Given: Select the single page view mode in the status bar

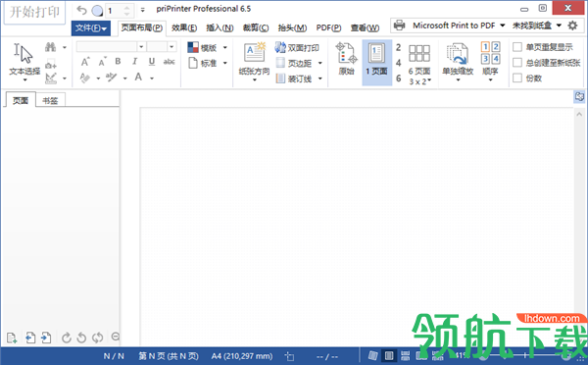Looking at the screenshot, I should click(389, 355).
